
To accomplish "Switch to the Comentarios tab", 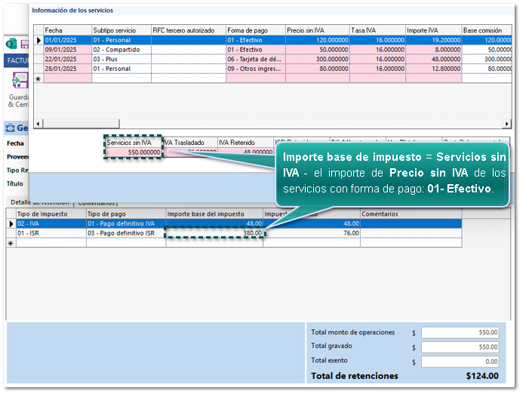I will pos(96,202).
